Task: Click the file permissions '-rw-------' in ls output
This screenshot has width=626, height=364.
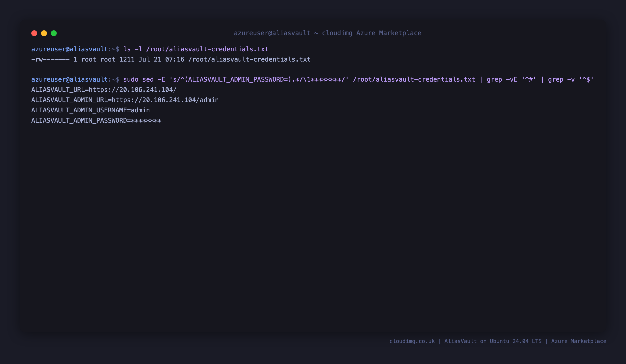Action: click(x=50, y=60)
